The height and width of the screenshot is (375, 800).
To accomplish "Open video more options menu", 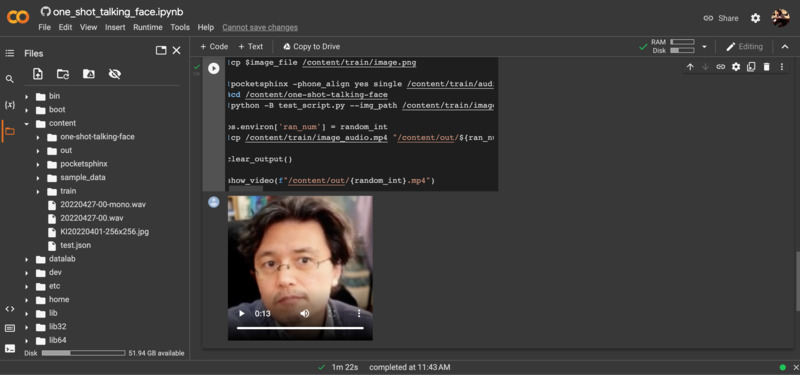I will [x=359, y=313].
